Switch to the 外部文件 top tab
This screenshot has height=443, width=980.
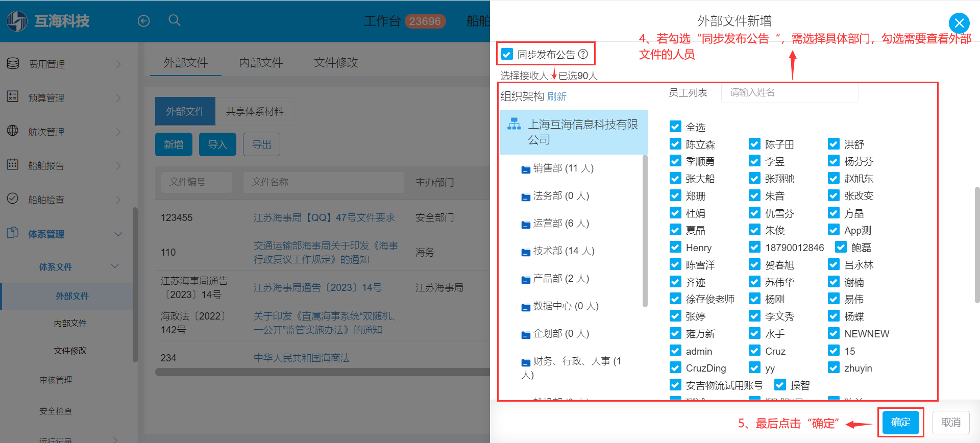click(185, 62)
